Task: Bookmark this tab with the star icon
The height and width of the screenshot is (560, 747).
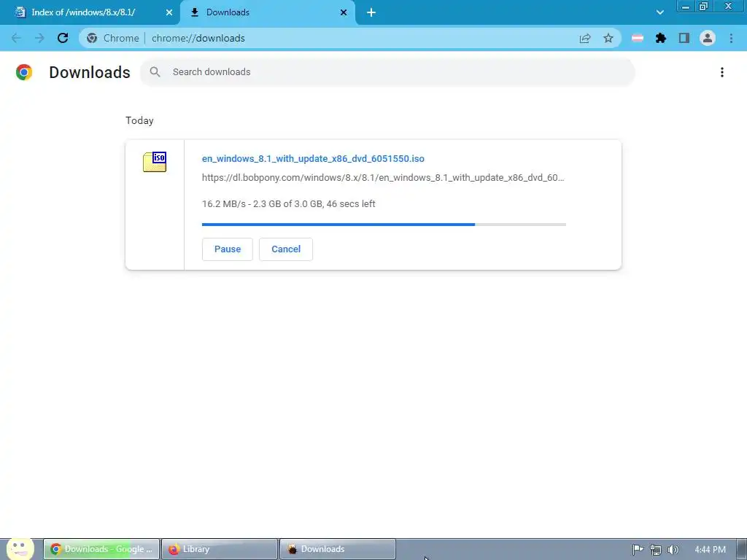Action: pyautogui.click(x=608, y=38)
